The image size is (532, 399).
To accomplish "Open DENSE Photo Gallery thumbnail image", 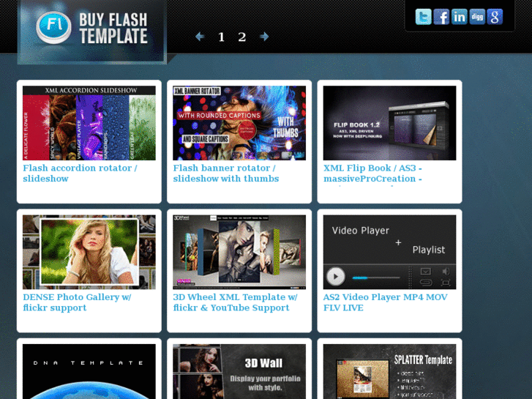I will (89, 252).
